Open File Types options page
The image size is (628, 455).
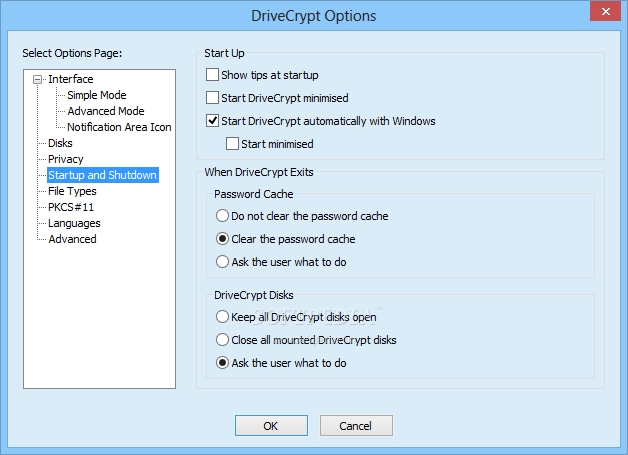click(72, 191)
